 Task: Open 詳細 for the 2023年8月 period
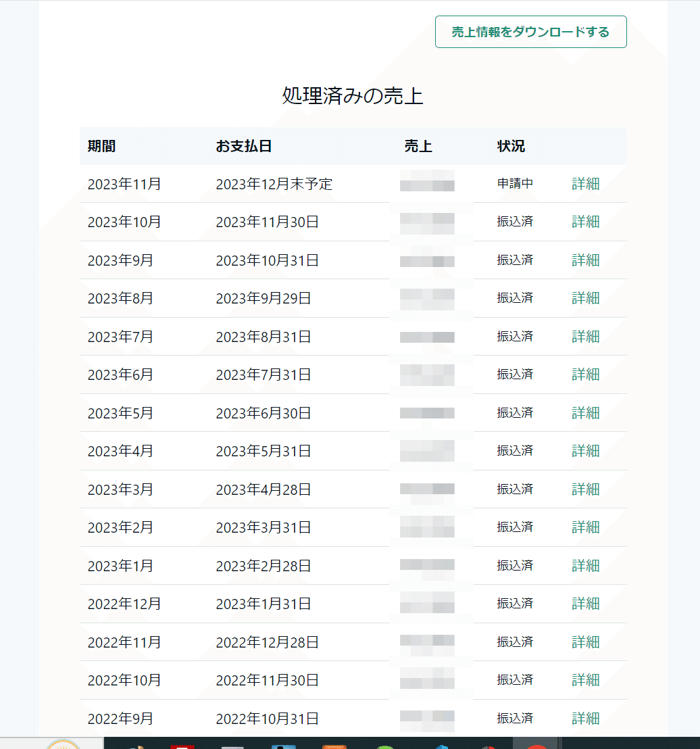point(585,298)
